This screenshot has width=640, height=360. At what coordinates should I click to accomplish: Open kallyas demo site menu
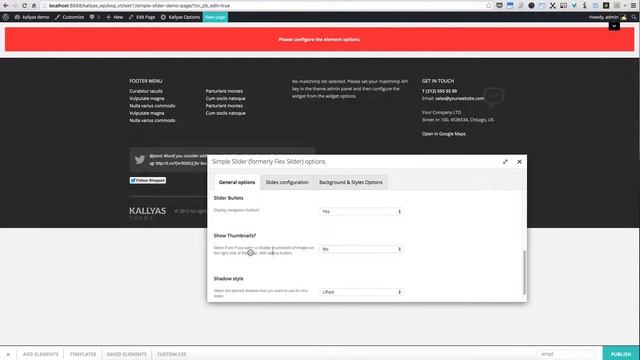pyautogui.click(x=32, y=17)
